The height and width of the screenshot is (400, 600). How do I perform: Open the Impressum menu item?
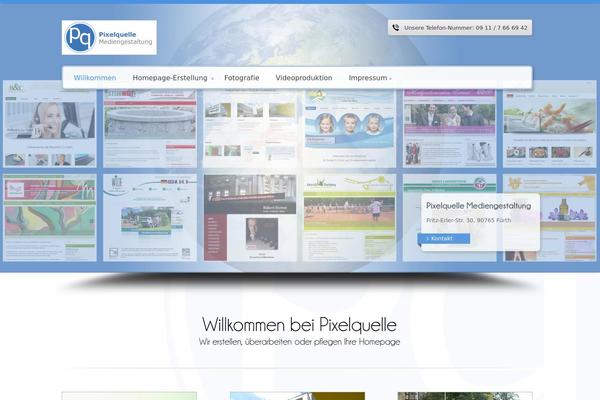click(x=368, y=78)
